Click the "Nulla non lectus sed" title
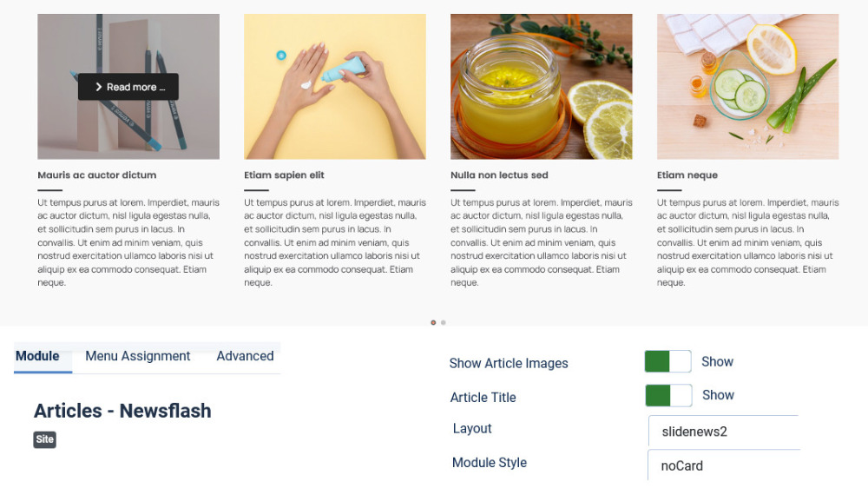The width and height of the screenshot is (868, 488). pos(499,175)
